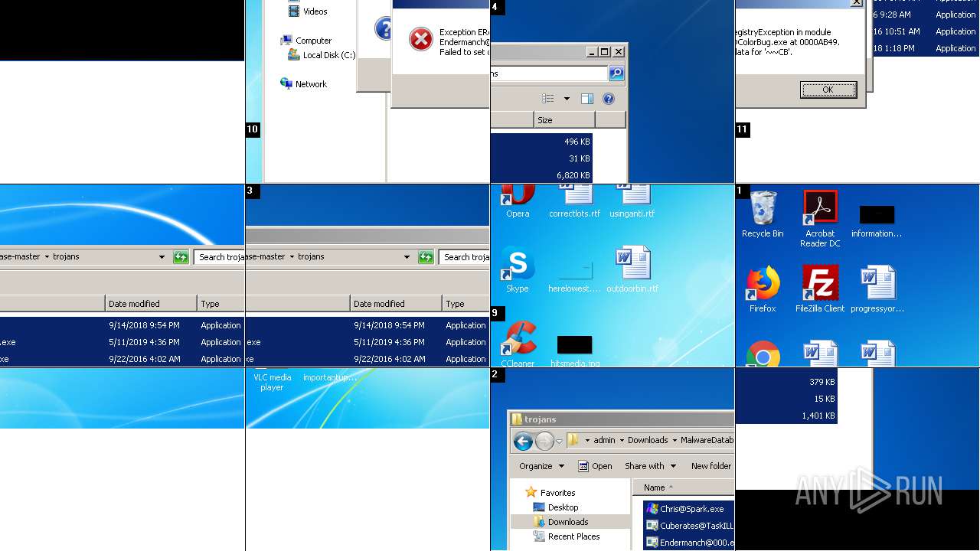
Task: Open the progressyor document icon
Action: click(877, 289)
